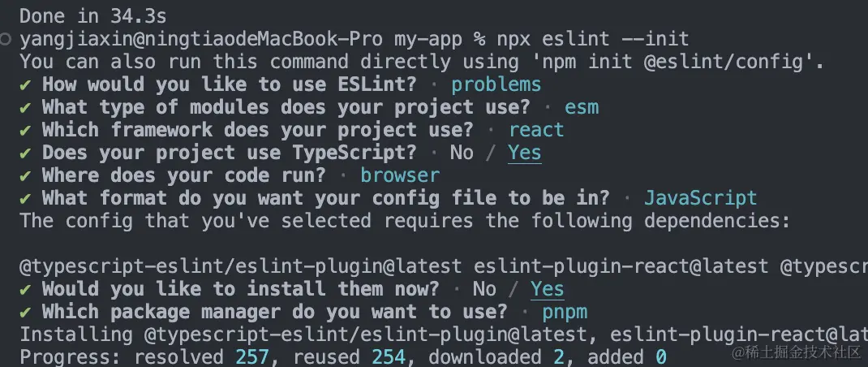Select 'No' for the TypeScript option
Image resolution: width=868 pixels, height=367 pixels.
point(462,153)
